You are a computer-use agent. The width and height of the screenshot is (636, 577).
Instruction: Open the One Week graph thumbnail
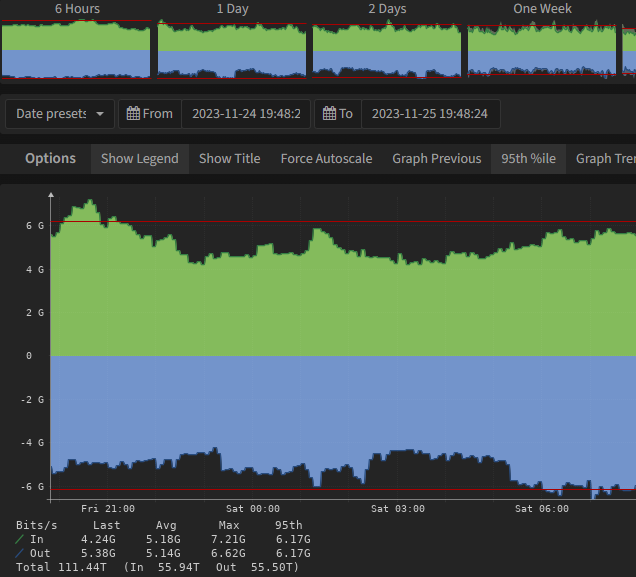541,49
